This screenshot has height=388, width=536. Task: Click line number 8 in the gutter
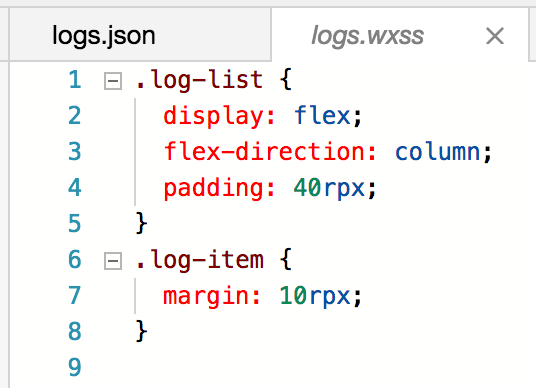click(x=75, y=331)
